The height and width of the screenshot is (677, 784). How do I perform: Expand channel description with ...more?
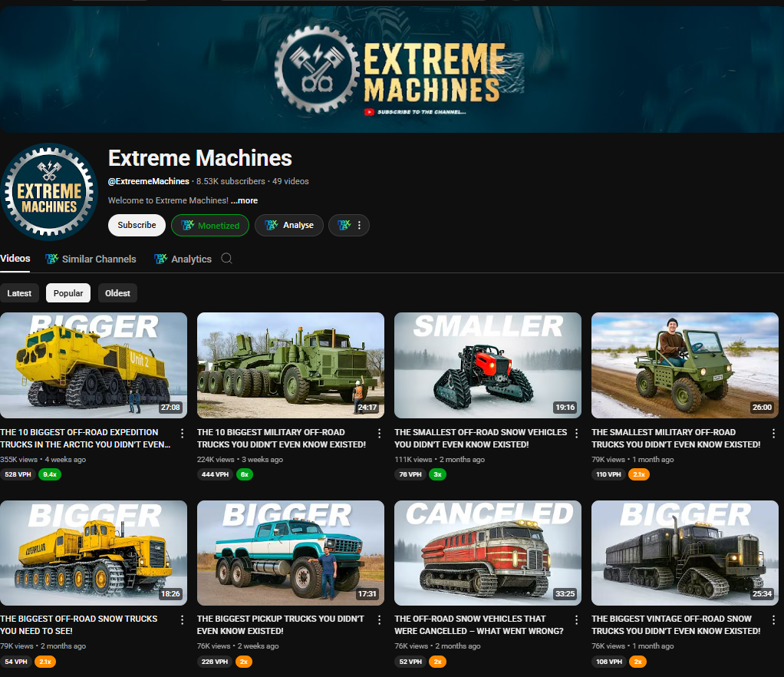tap(244, 200)
